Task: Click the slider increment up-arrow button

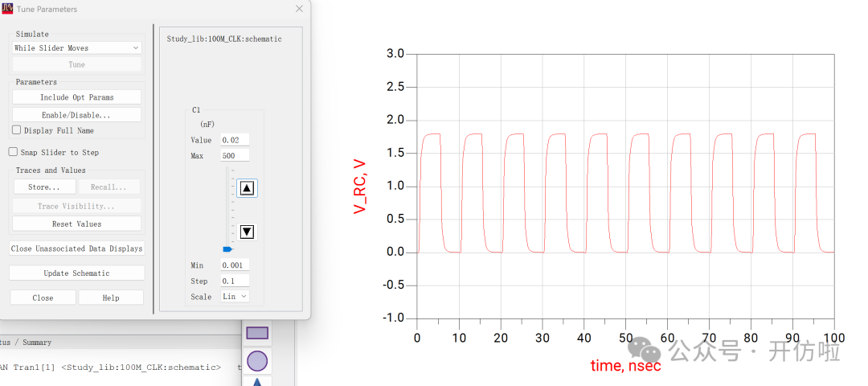Action: point(247,188)
